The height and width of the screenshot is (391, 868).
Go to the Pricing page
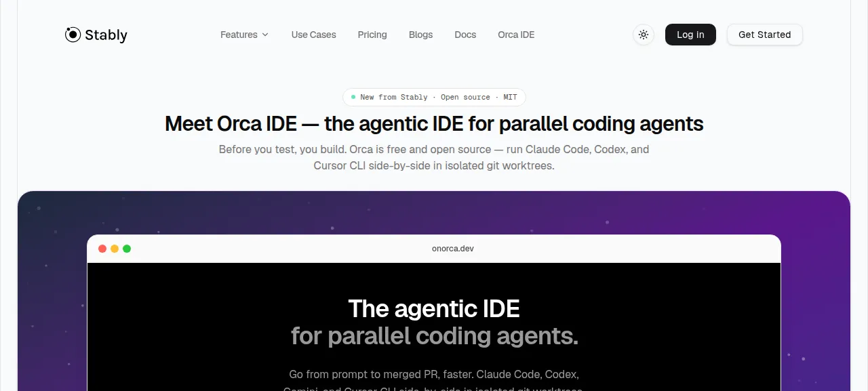[x=372, y=35]
